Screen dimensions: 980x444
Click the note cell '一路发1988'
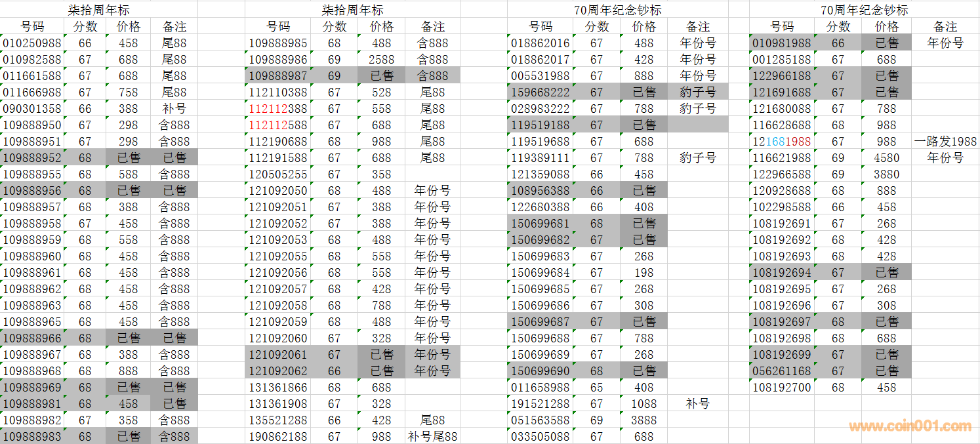pyautogui.click(x=945, y=142)
